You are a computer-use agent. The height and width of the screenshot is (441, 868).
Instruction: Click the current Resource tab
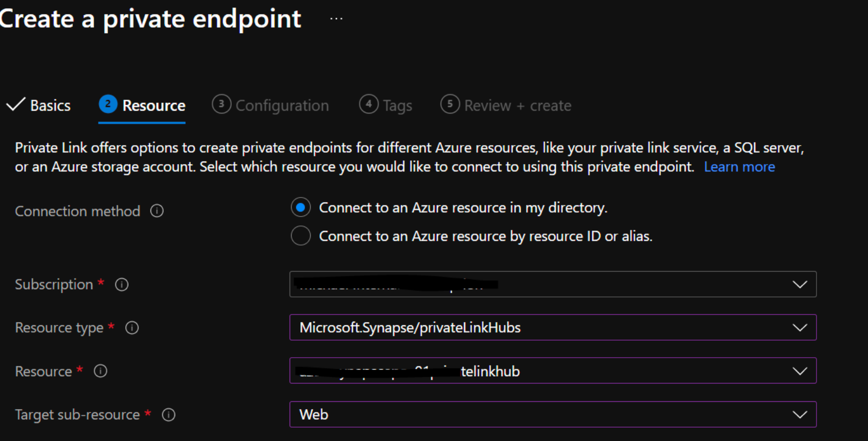click(154, 105)
